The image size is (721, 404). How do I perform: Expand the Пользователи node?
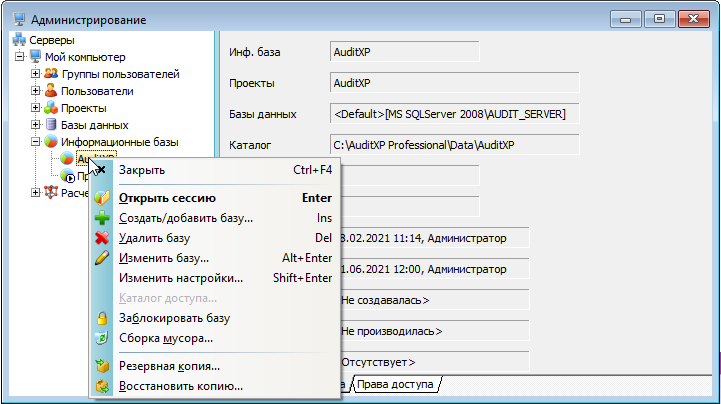coord(35,91)
